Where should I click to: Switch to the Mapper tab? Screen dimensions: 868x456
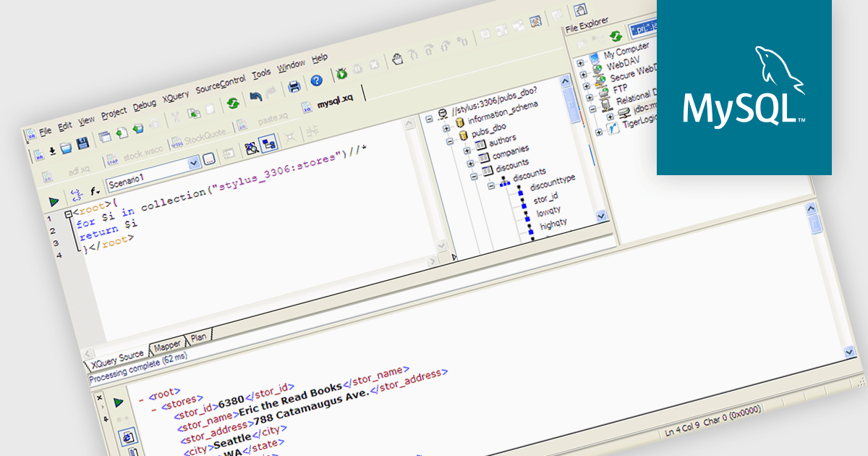(x=167, y=346)
